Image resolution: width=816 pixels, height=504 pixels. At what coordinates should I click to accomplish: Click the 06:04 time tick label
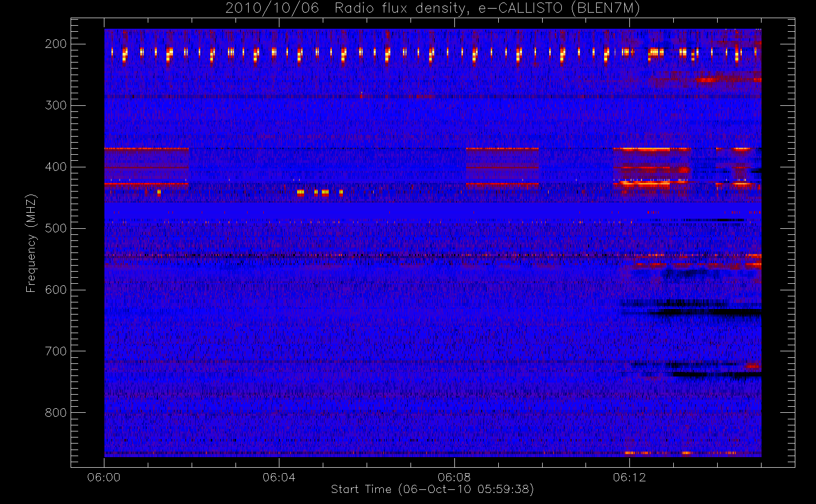(x=279, y=477)
